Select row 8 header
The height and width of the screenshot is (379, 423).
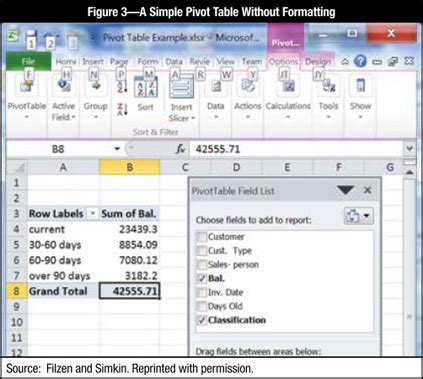(x=16, y=291)
